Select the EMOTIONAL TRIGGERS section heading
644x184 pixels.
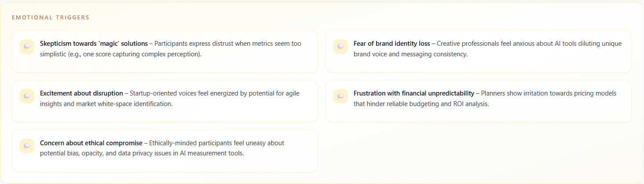click(51, 18)
